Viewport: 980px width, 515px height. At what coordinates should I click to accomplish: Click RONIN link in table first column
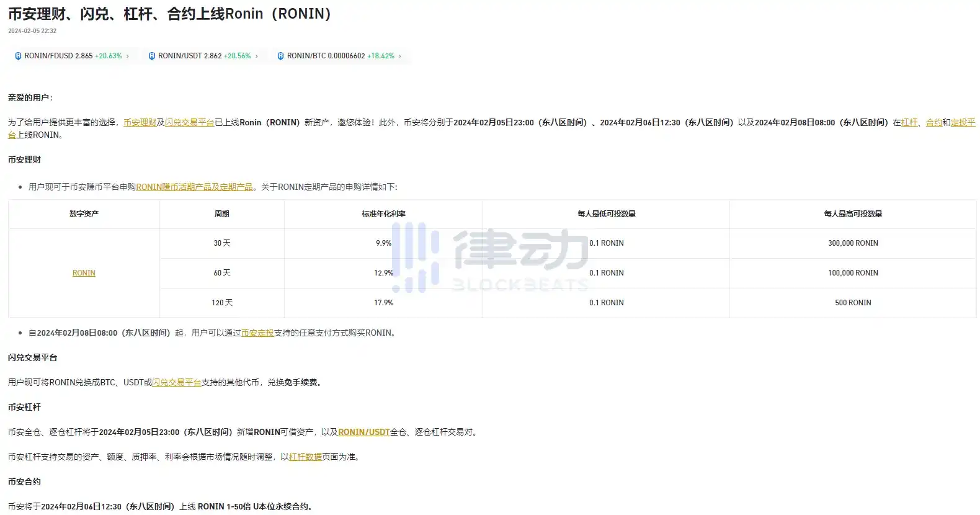[84, 273]
